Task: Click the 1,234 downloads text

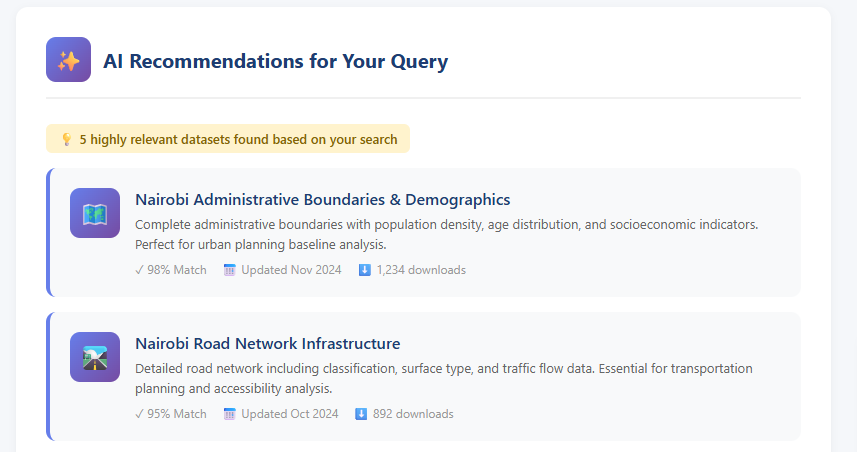Action: click(421, 270)
